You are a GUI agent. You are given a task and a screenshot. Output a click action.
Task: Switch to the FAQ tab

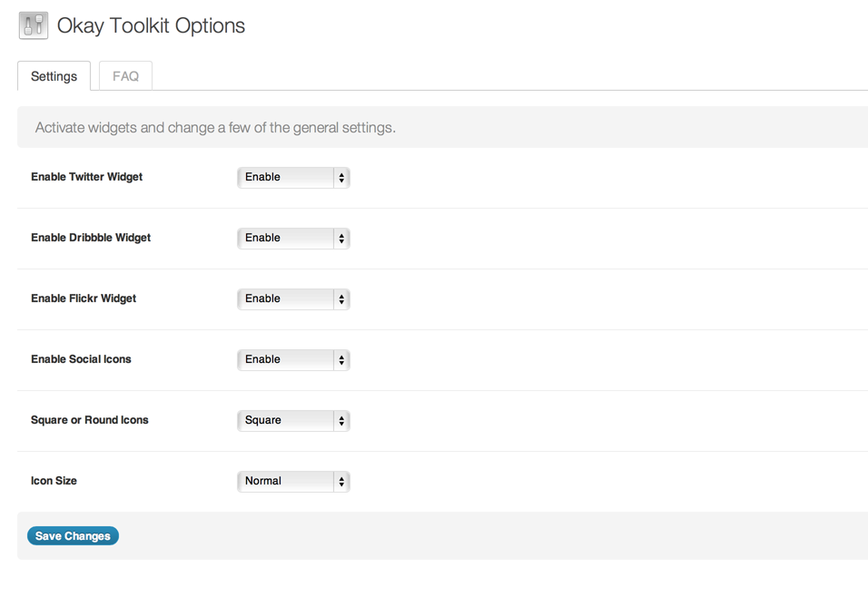125,76
